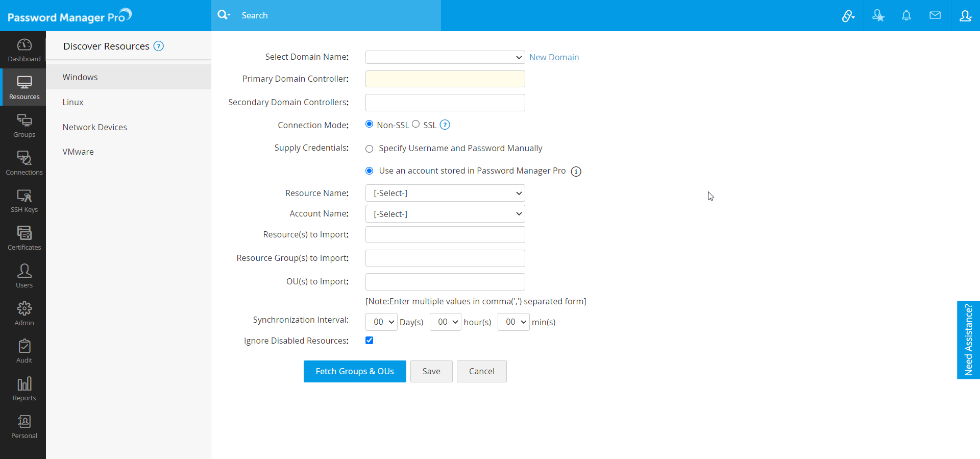Image resolution: width=980 pixels, height=459 pixels.
Task: Click the Resource(s) to Import field
Action: coord(445,235)
